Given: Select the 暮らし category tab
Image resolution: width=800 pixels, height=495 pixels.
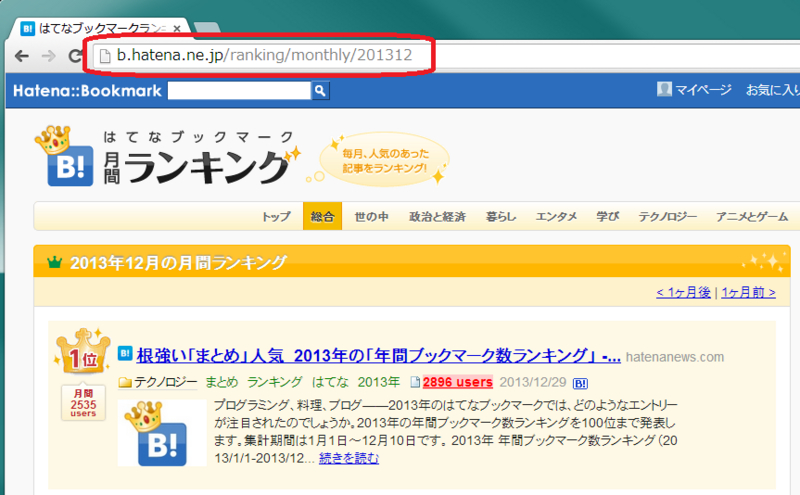Looking at the screenshot, I should pyautogui.click(x=501, y=216).
